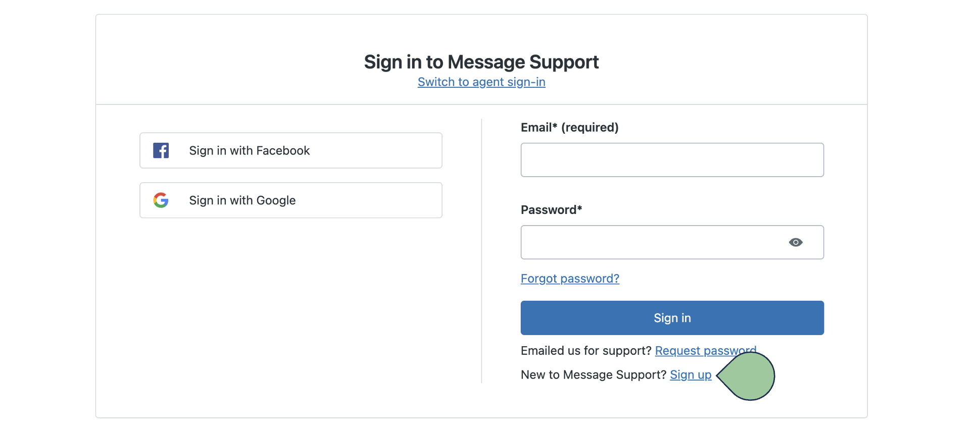Click the Email* (required) label

(x=569, y=127)
